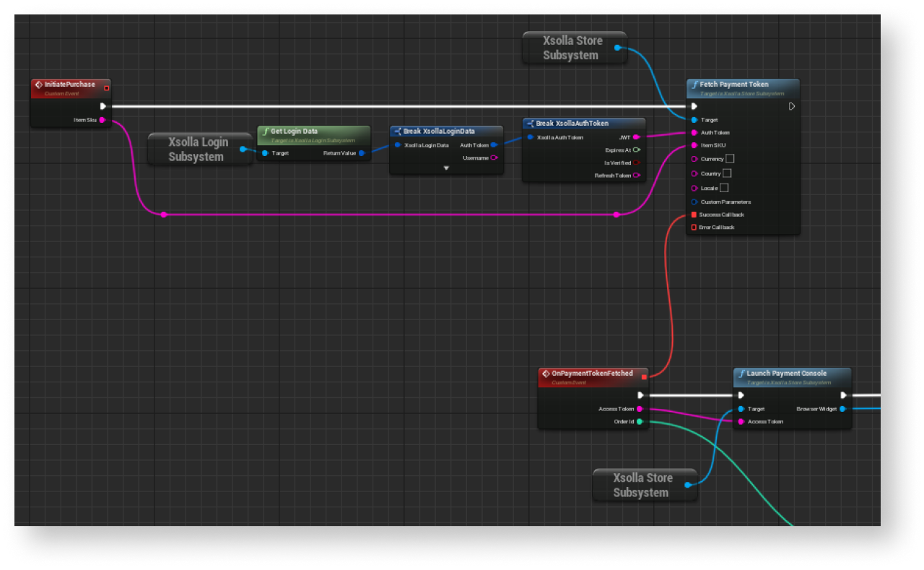This screenshot has height=570, width=924.
Task: Select the Xsolla Login Subsystem node
Action: click(x=199, y=150)
